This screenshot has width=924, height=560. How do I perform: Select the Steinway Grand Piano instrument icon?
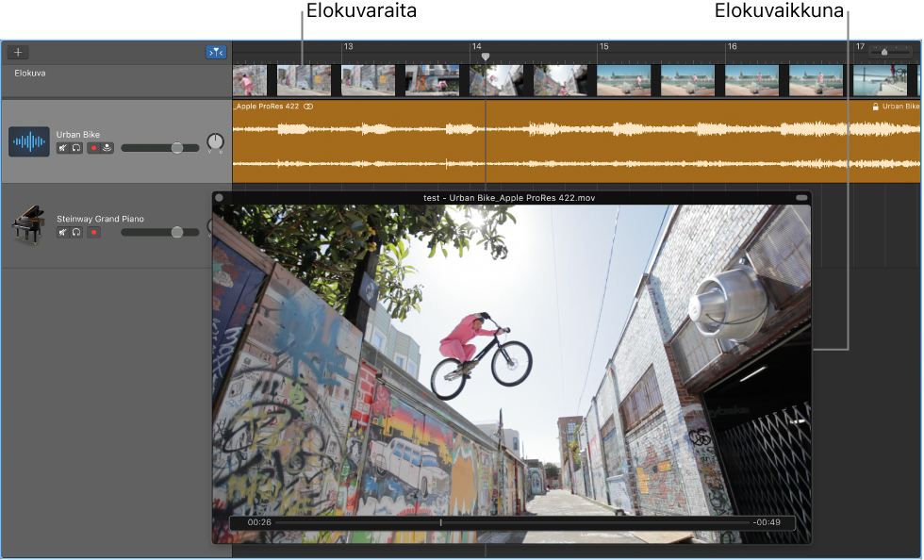(28, 226)
